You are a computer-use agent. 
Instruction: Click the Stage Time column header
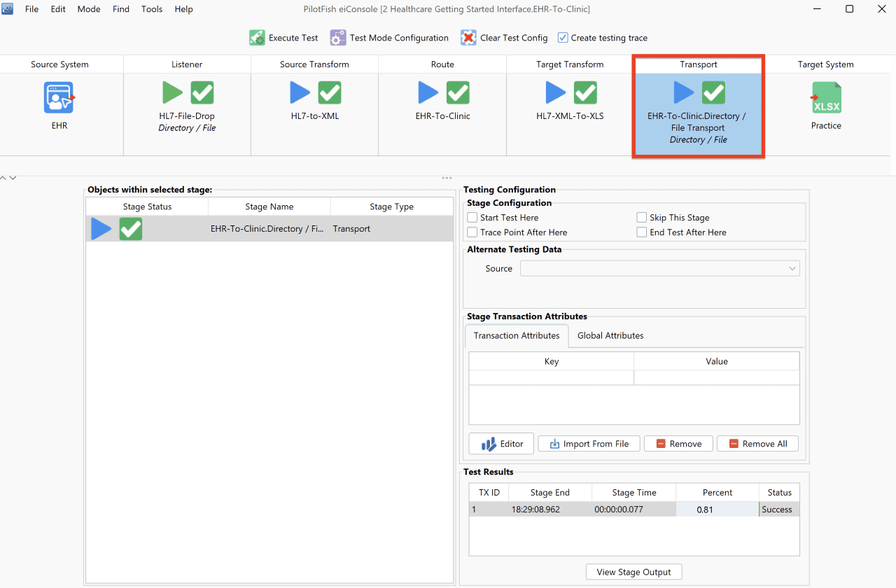(634, 492)
